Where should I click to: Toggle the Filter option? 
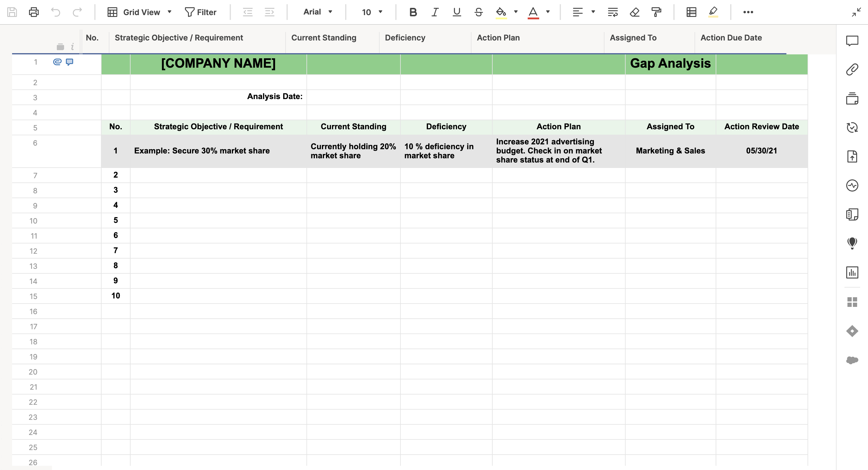pos(200,11)
